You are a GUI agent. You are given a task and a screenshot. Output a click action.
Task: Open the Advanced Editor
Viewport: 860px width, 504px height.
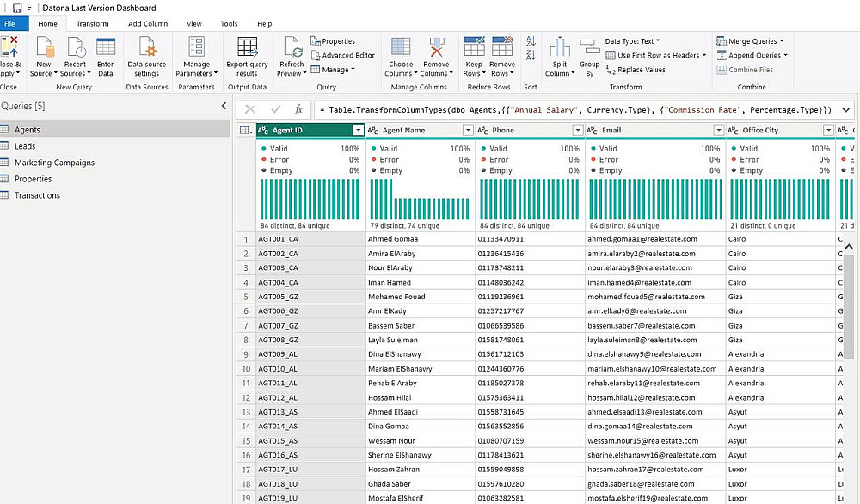pyautogui.click(x=343, y=55)
